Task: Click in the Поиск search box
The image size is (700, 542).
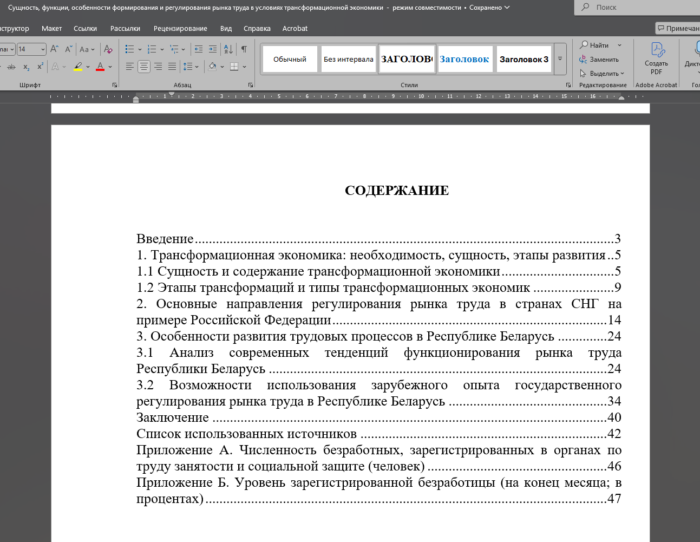Action: [x=637, y=7]
